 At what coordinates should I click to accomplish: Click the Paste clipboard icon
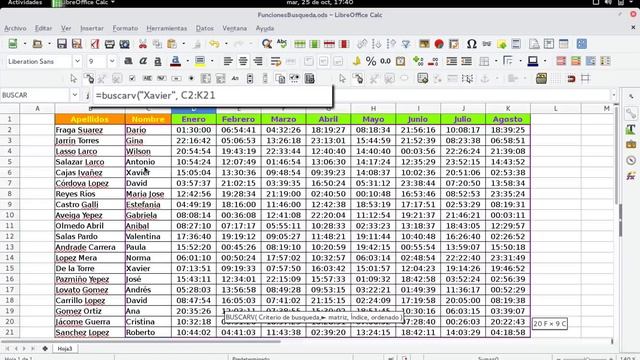(172, 44)
